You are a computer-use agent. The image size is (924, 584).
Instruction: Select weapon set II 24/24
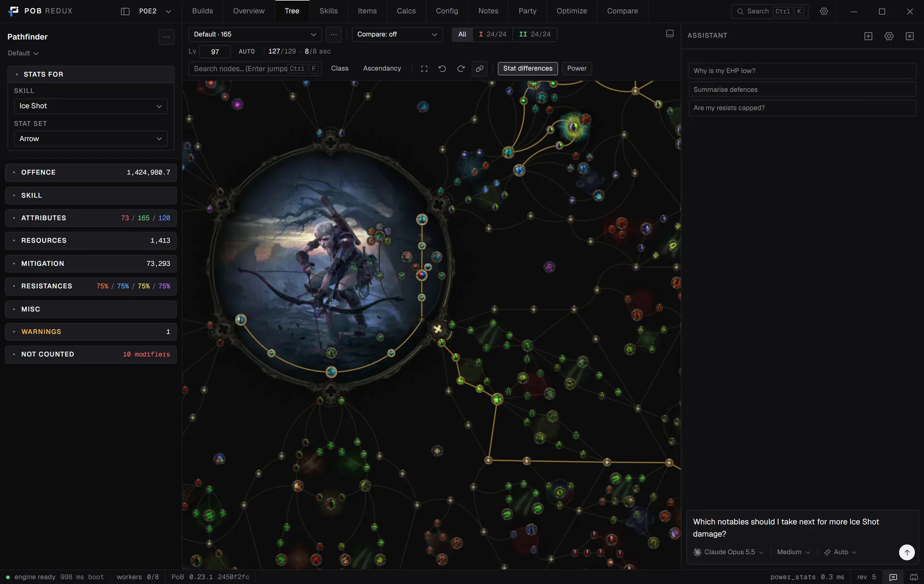tap(534, 34)
